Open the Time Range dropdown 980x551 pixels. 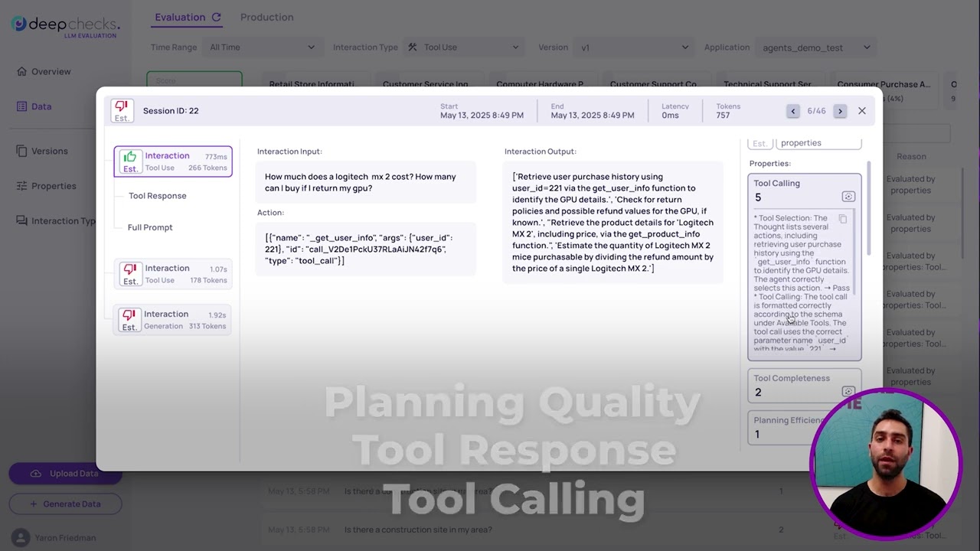tap(262, 47)
